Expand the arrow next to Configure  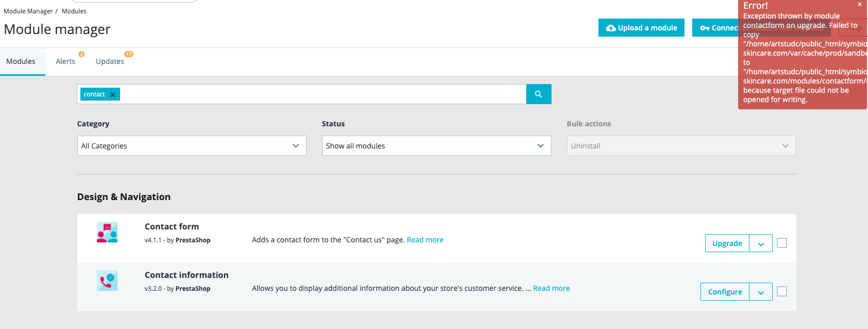tap(761, 292)
